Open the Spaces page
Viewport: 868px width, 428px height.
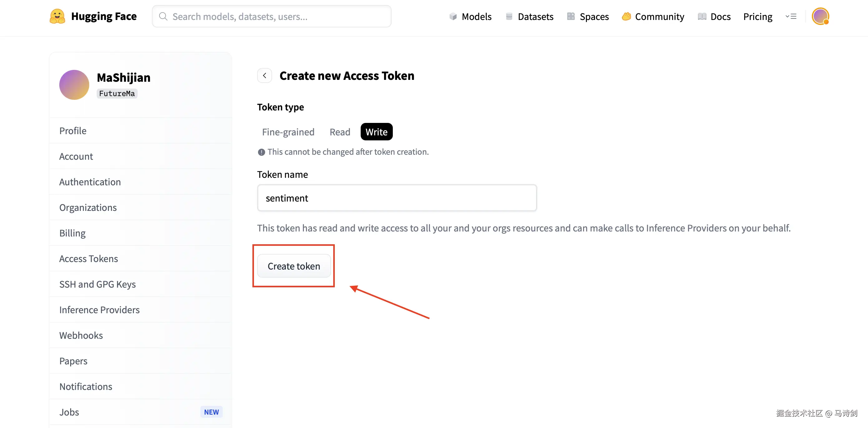click(x=588, y=17)
